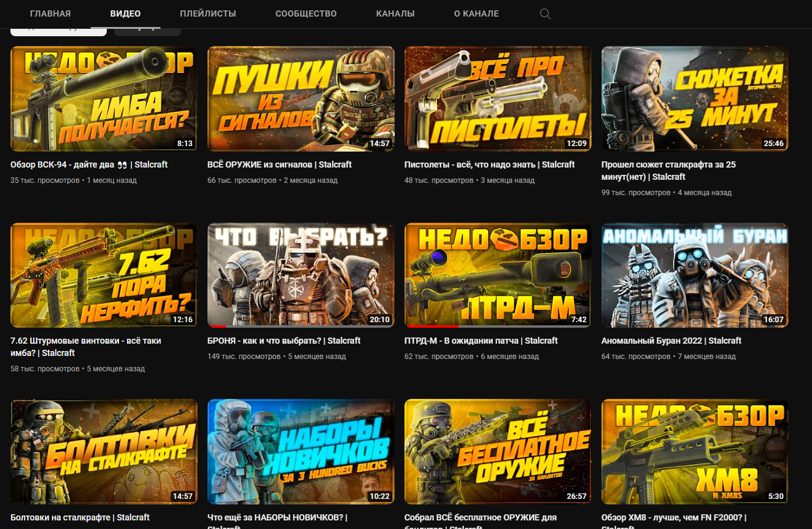812x529 pixels.
Task: Click the red progress bar on ПТРД-М video
Action: point(431,326)
